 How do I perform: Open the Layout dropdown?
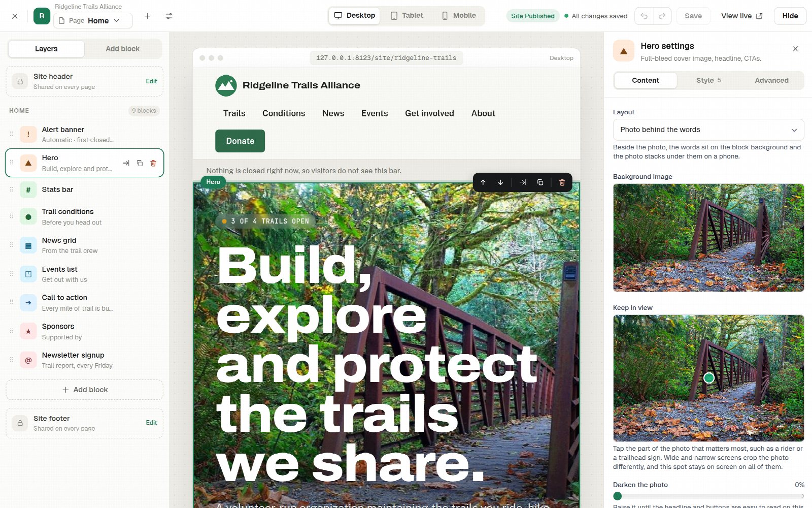[x=708, y=130]
